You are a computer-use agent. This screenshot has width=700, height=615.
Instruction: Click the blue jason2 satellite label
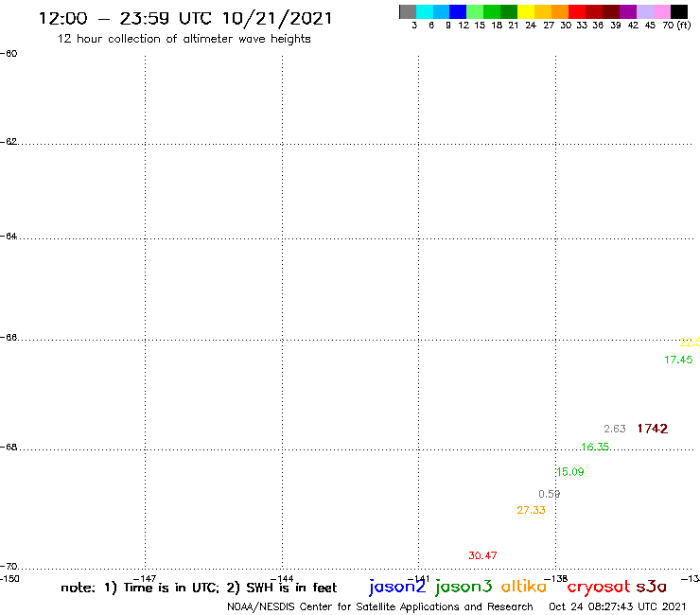397,587
